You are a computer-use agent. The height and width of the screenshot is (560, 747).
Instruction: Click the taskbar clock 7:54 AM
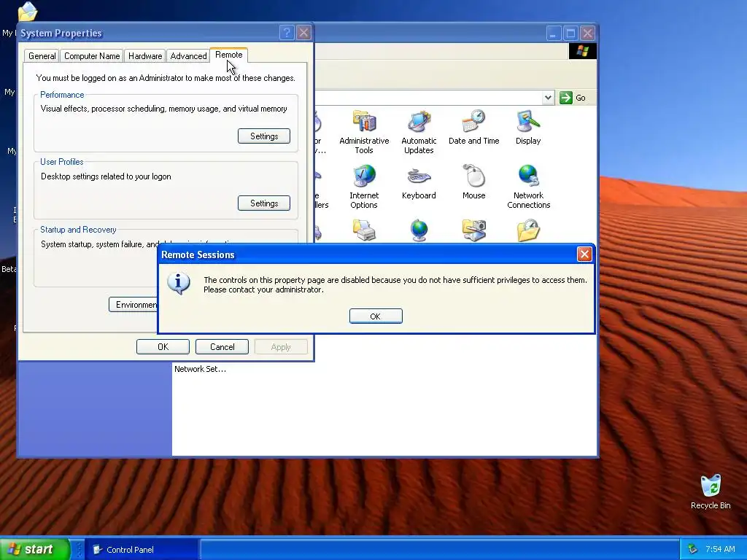(x=720, y=549)
